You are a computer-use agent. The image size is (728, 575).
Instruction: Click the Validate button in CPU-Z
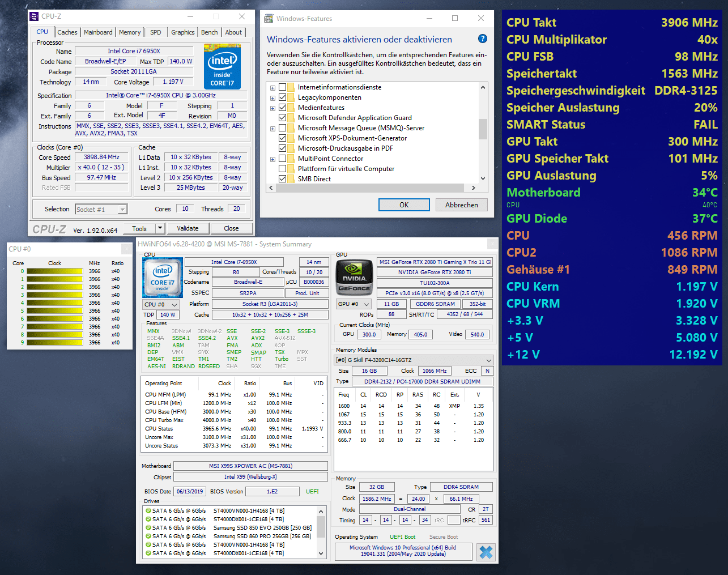(188, 228)
